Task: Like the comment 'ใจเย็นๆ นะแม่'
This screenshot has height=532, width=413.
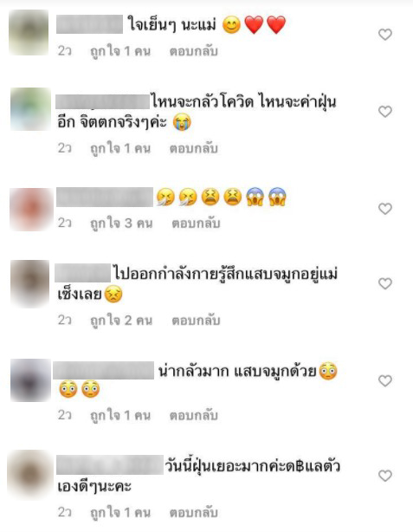Action: click(385, 35)
